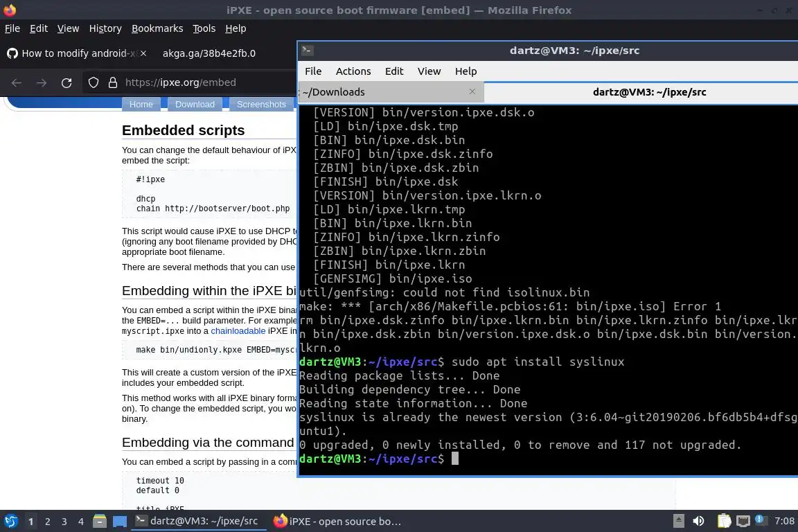Click the 'make bin/undionly.kpxe EMBED' code line
This screenshot has height=532, width=798.
216,350
